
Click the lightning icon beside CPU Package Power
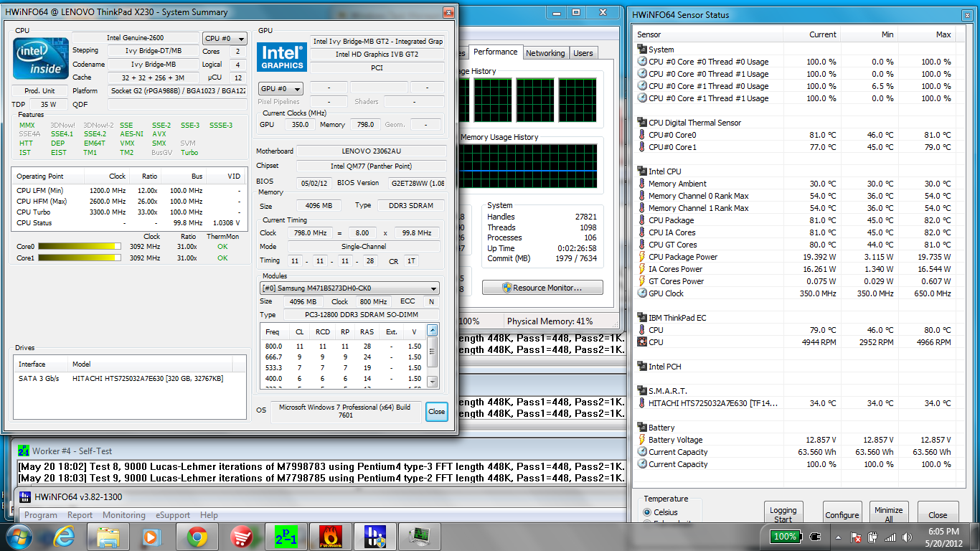tap(642, 257)
